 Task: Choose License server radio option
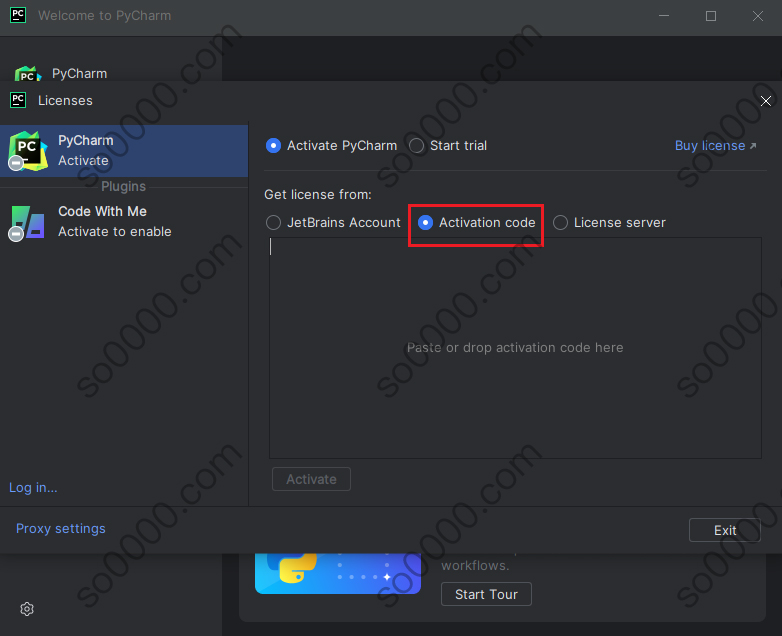[x=609, y=222]
